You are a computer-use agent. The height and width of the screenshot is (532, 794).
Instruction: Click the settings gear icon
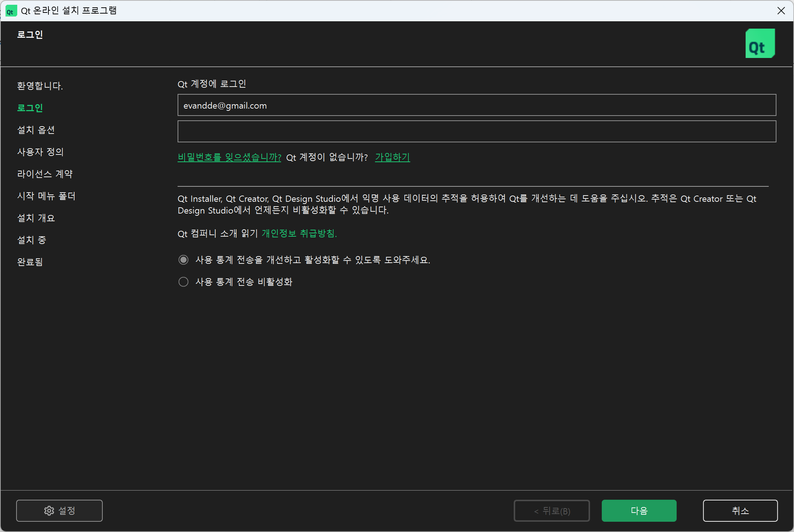49,510
